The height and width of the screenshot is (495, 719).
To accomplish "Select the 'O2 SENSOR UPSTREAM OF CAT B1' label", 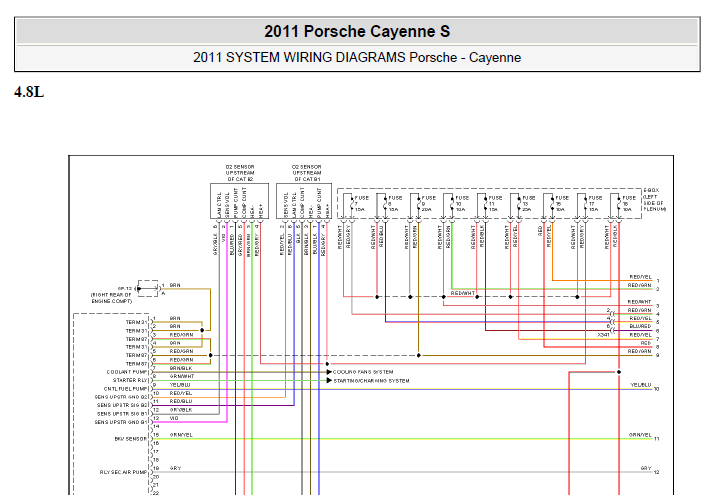I will tap(307, 173).
